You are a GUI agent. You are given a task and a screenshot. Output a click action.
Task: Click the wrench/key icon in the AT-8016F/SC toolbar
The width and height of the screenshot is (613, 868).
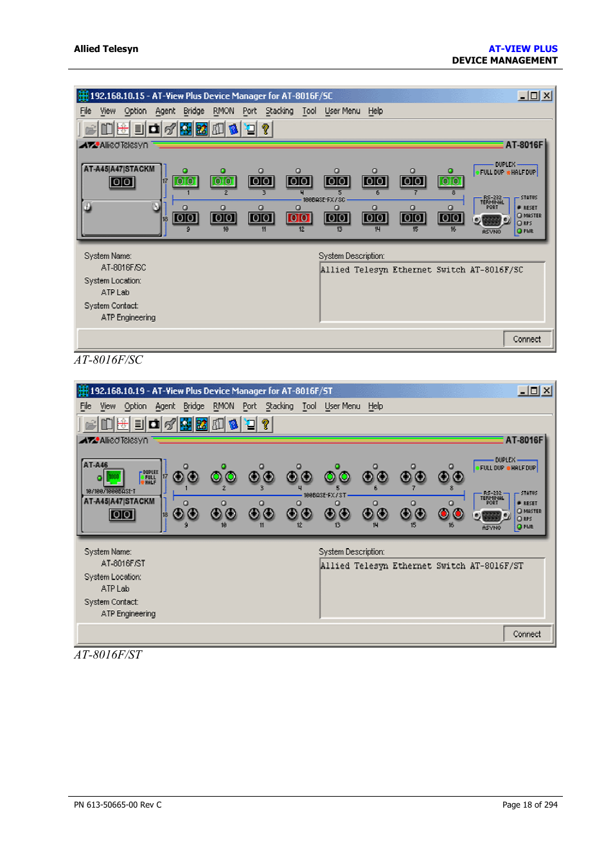click(x=170, y=129)
